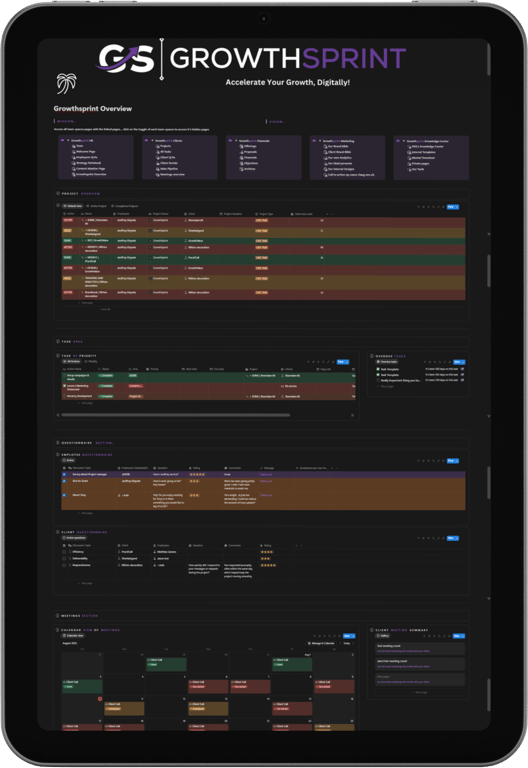The width and height of the screenshot is (528, 768).
Task: Click the left arrow of the task table scrollbar
Action: (x=58, y=415)
